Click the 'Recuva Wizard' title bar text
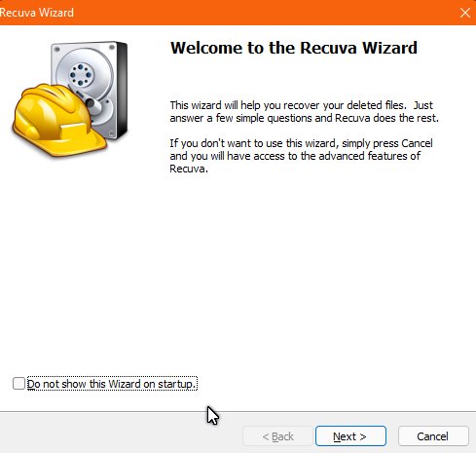The height and width of the screenshot is (453, 476). 37,13
